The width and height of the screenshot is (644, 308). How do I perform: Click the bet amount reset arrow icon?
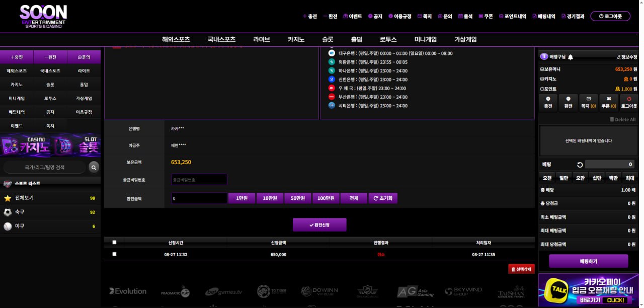click(580, 165)
